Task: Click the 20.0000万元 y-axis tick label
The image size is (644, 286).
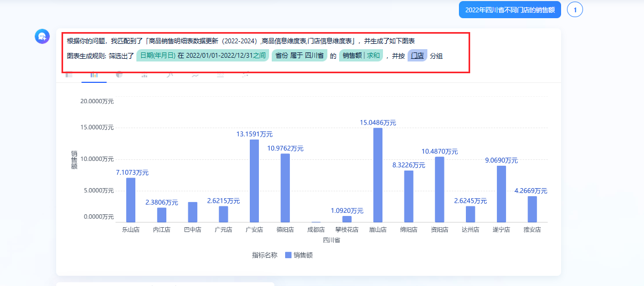Action: tap(97, 101)
